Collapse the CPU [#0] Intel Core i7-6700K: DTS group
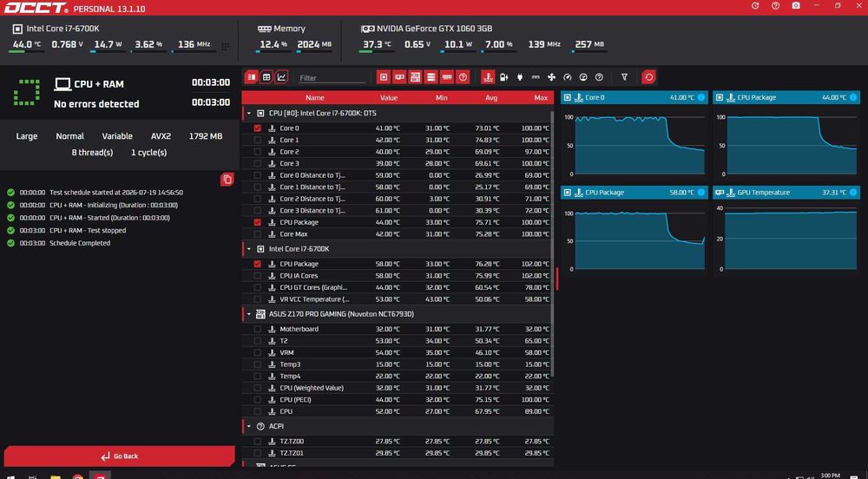This screenshot has width=868, height=479. point(248,114)
